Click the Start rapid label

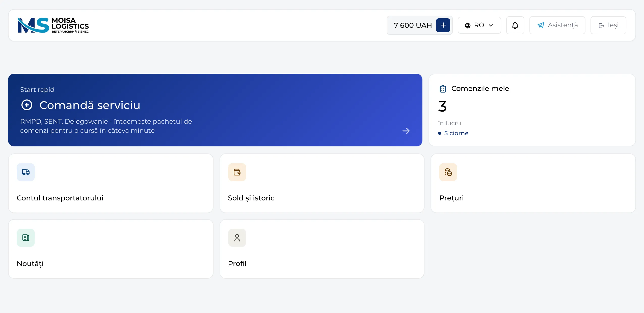[x=37, y=90]
